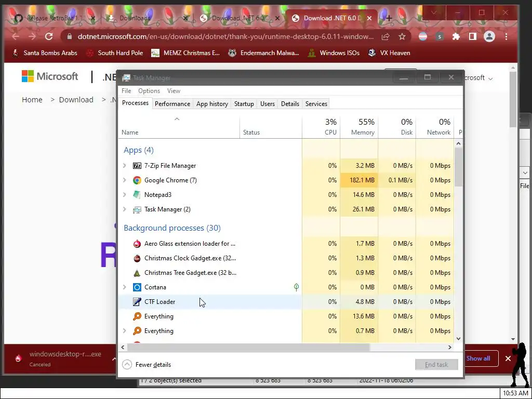
Task: Open the Task Manager Options menu
Action: [x=149, y=91]
